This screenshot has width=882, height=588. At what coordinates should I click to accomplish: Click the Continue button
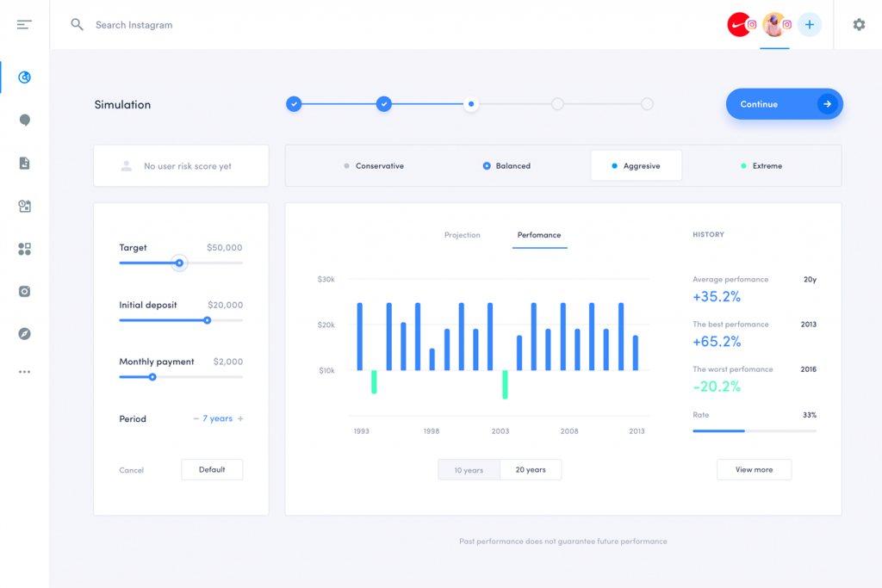pos(784,104)
